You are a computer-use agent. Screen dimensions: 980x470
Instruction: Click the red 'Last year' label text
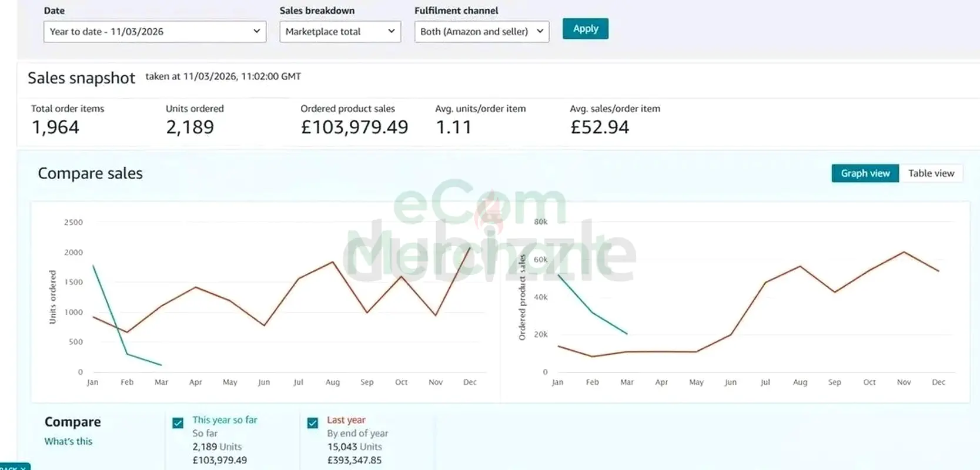pos(346,420)
